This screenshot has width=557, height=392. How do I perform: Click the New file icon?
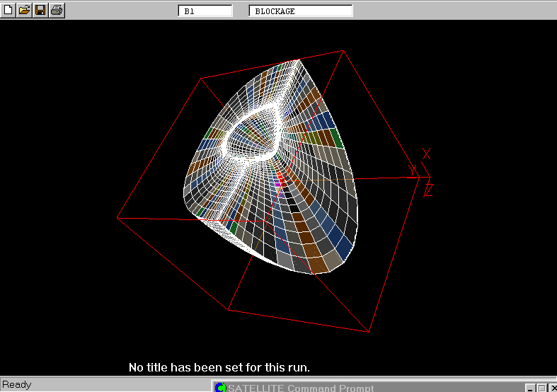8,10
